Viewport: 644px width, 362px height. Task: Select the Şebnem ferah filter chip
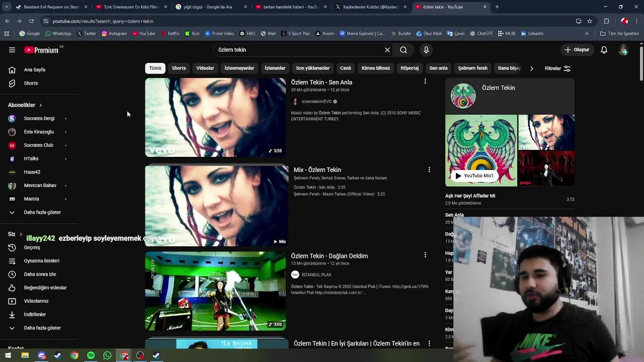coord(472,68)
